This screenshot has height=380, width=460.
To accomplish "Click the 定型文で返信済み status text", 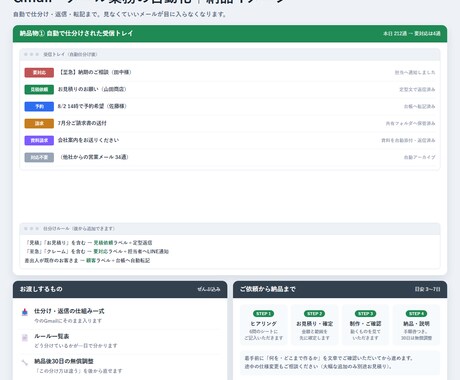I will click(x=417, y=89).
